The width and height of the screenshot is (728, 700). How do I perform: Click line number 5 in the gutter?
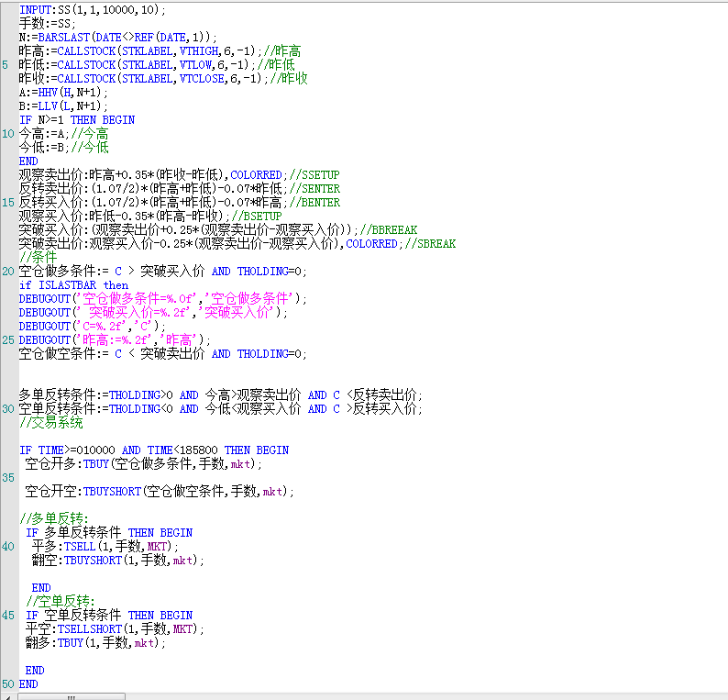click(6, 64)
